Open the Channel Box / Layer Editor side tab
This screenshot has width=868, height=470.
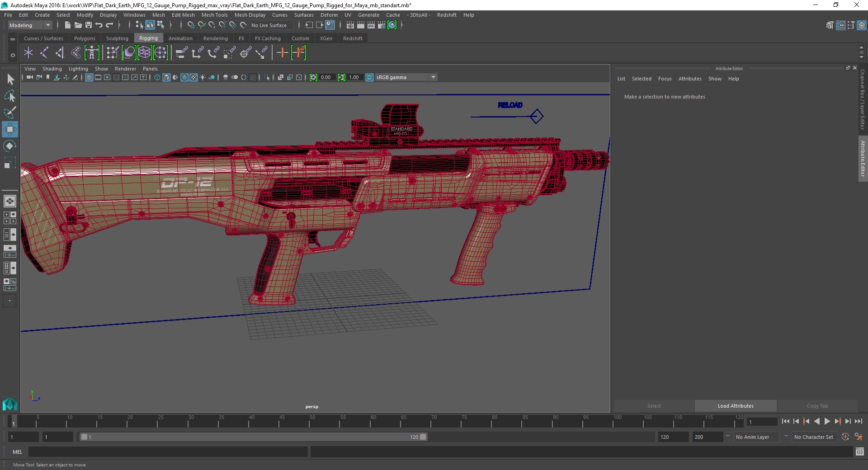[863, 99]
